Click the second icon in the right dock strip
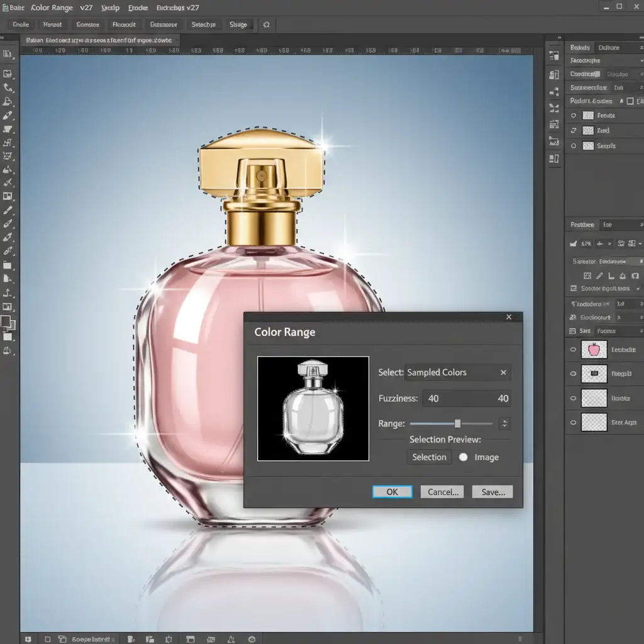Viewport: 644px width, 644px height. click(554, 75)
